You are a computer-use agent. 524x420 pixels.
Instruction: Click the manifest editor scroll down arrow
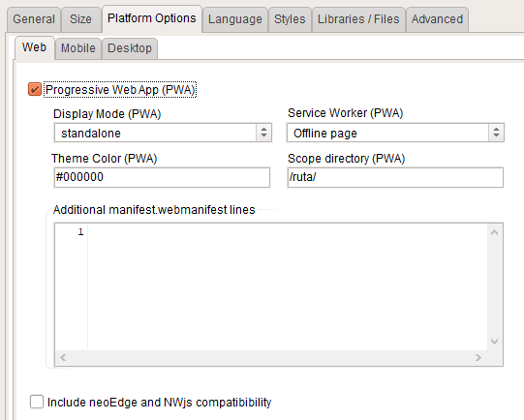(495, 342)
